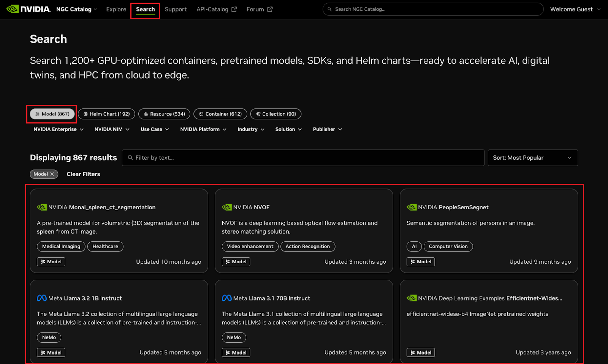Open the Efficientnet-Widese model card
This screenshot has width=608, height=364.
pyautogui.click(x=489, y=321)
